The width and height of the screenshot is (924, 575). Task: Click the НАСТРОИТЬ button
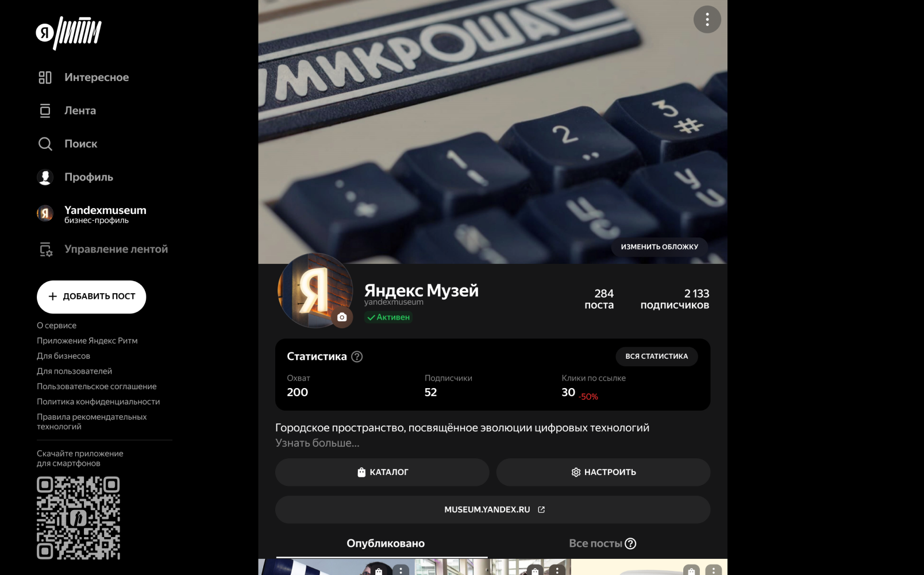coord(603,472)
